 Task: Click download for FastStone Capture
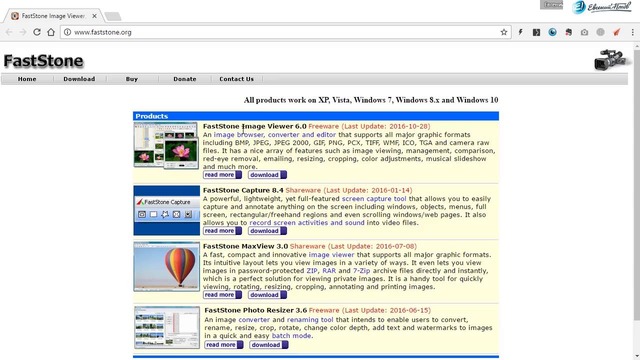[x=267, y=231]
